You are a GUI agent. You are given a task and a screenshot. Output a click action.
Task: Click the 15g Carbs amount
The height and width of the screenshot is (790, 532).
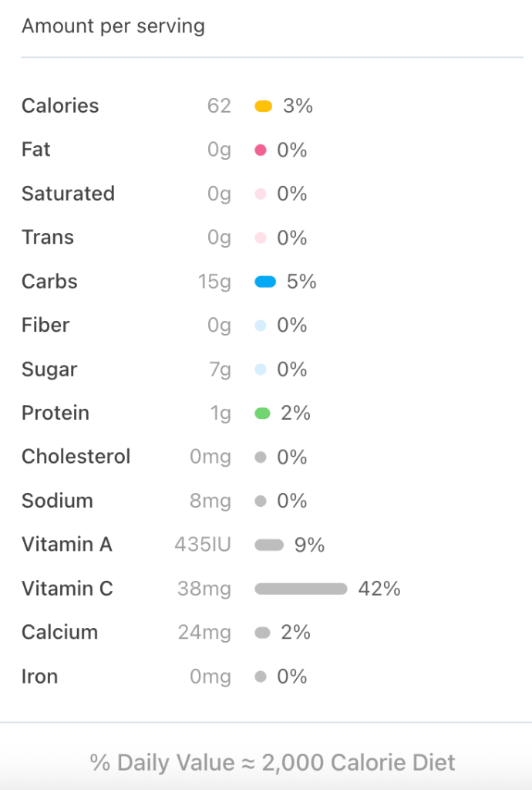214,282
